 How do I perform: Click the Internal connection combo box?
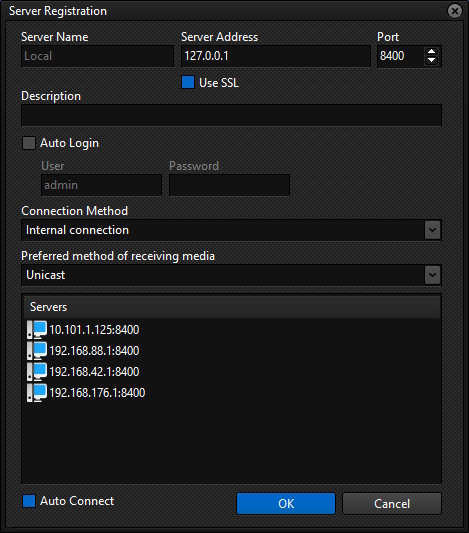231,230
